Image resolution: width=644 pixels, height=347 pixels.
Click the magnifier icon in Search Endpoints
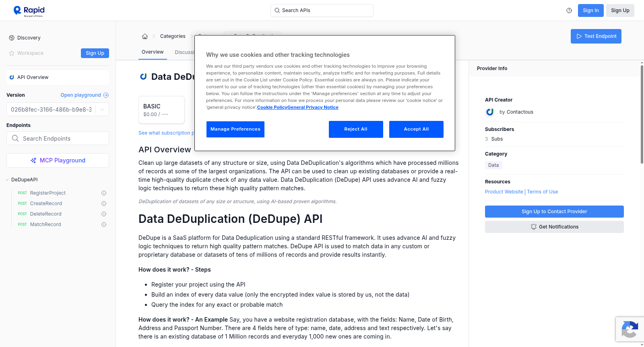tap(15, 138)
